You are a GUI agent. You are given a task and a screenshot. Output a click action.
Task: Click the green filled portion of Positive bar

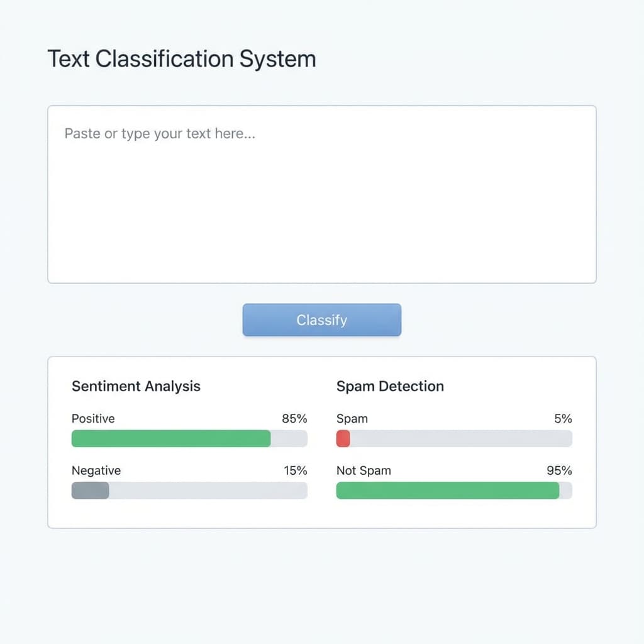170,438
